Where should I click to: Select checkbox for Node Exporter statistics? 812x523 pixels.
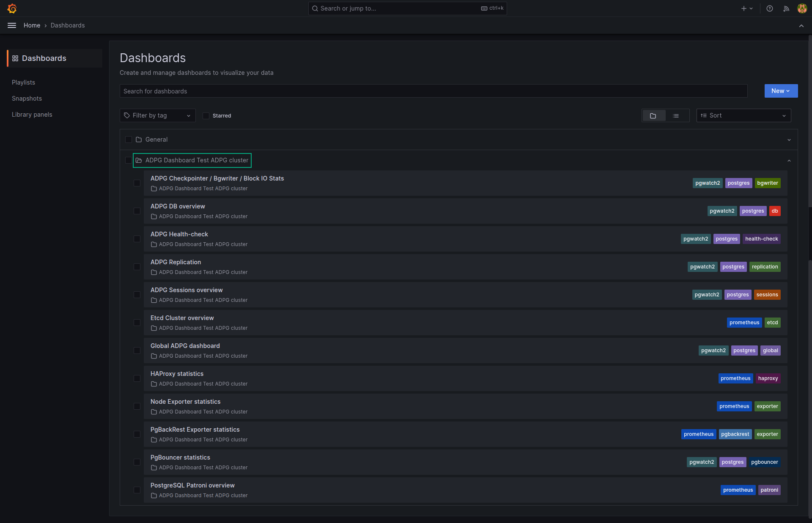(137, 406)
